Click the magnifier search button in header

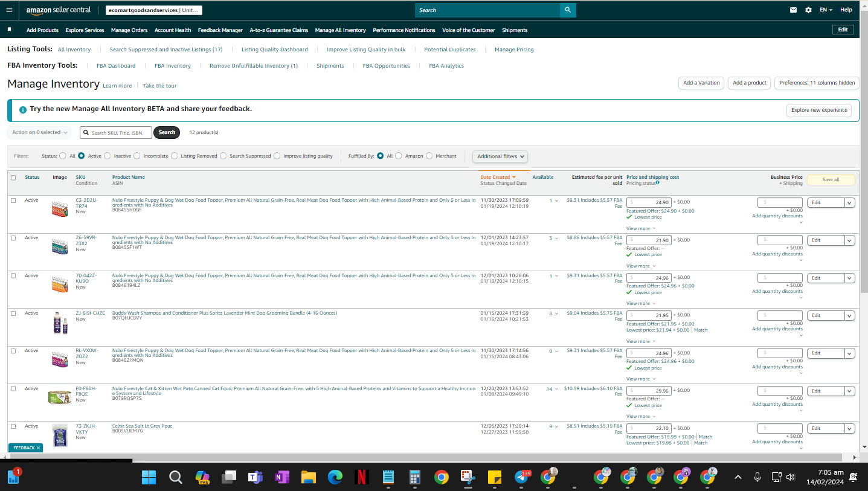568,10
